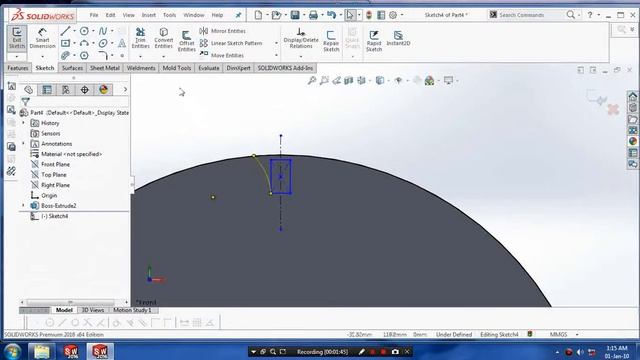The height and width of the screenshot is (360, 640).
Task: Select the Arc sketch tool
Action: pos(84,43)
